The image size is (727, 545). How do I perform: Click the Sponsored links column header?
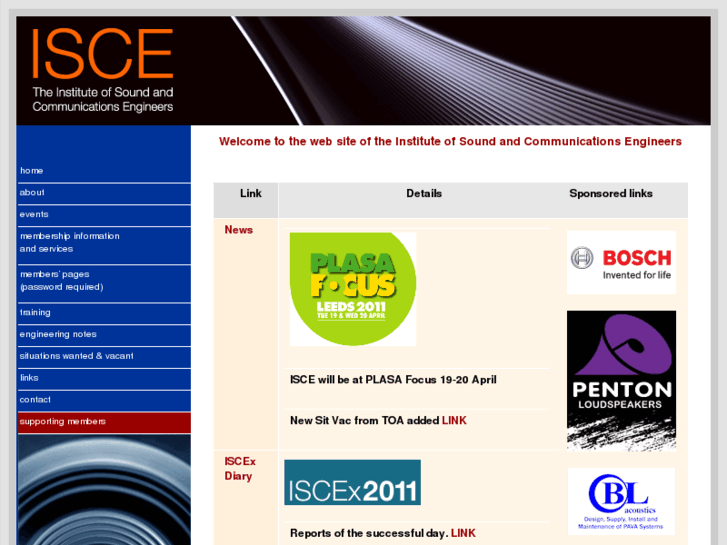[611, 193]
